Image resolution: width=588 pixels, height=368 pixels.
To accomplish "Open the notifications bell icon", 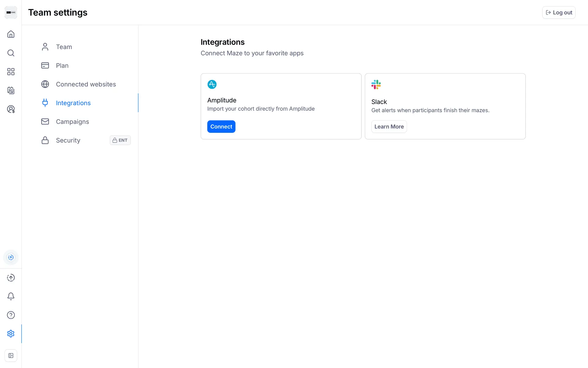I will (11, 296).
